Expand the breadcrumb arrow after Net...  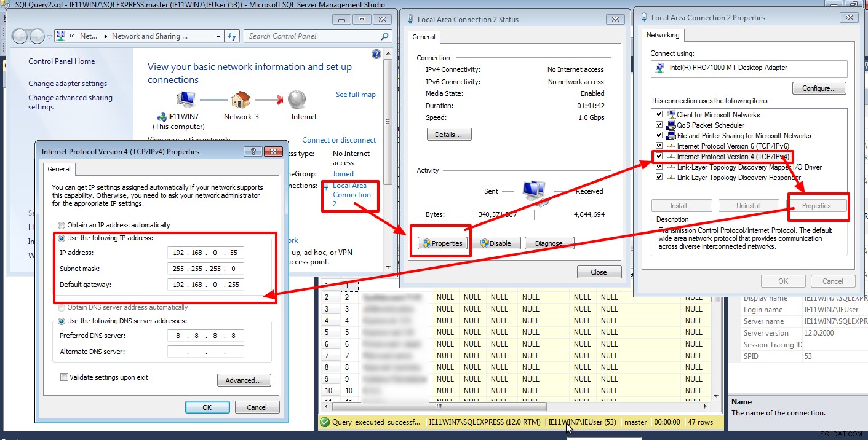click(x=105, y=36)
